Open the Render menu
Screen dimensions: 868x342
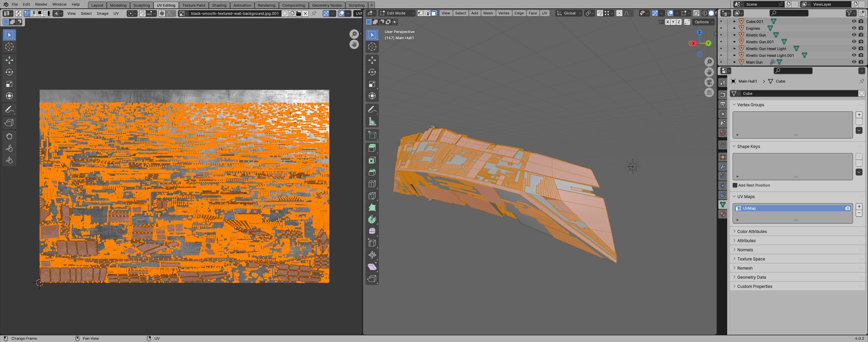(41, 5)
